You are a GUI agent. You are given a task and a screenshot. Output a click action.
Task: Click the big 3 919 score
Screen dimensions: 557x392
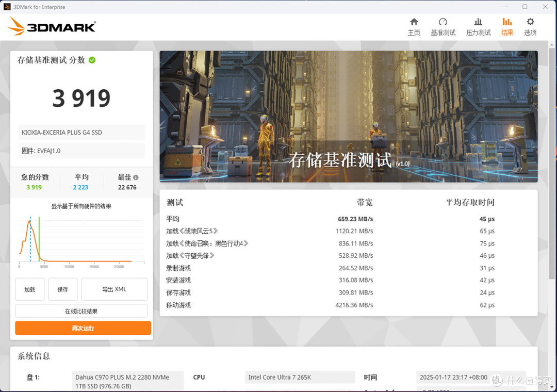click(x=81, y=99)
